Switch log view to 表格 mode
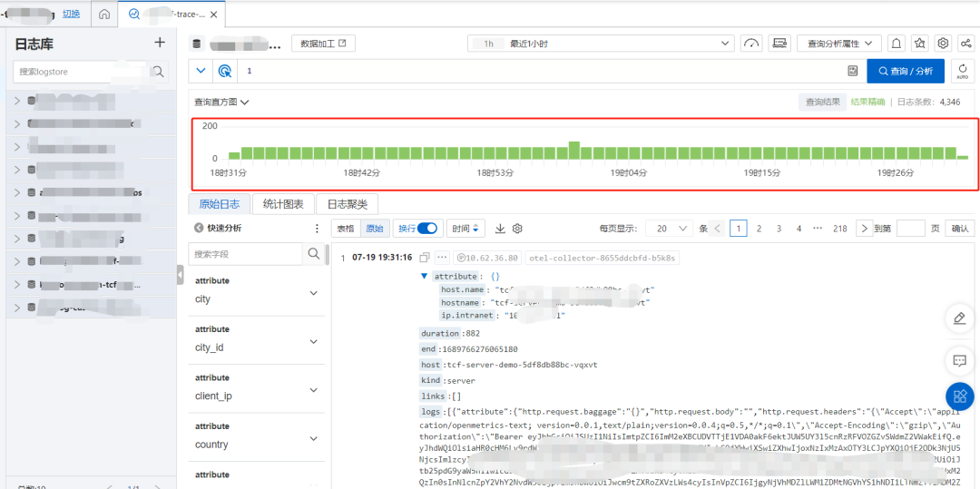The image size is (980, 489). pyautogui.click(x=346, y=229)
